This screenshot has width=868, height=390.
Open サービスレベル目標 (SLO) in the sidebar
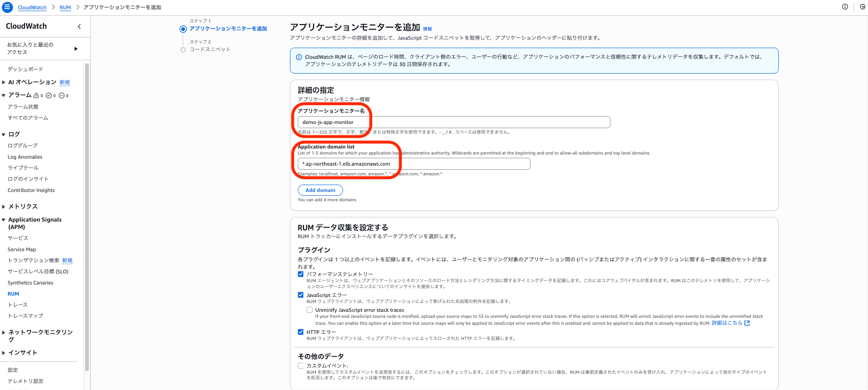pyautogui.click(x=38, y=272)
